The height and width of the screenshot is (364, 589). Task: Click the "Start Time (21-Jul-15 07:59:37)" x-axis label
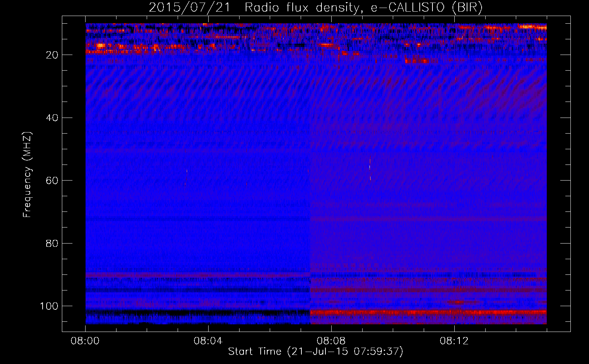point(316,352)
